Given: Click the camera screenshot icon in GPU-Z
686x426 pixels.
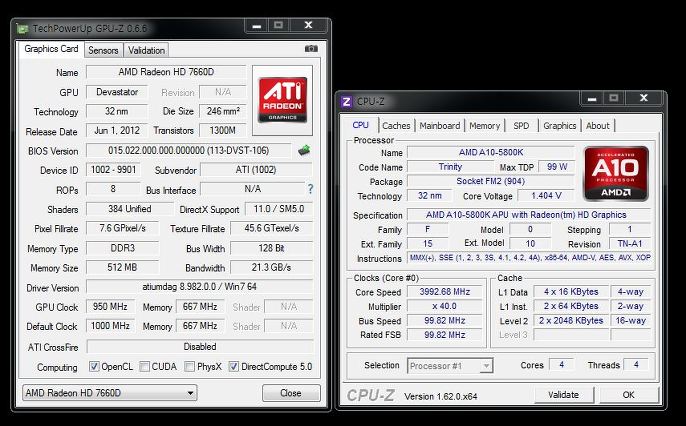Looking at the screenshot, I should (311, 49).
